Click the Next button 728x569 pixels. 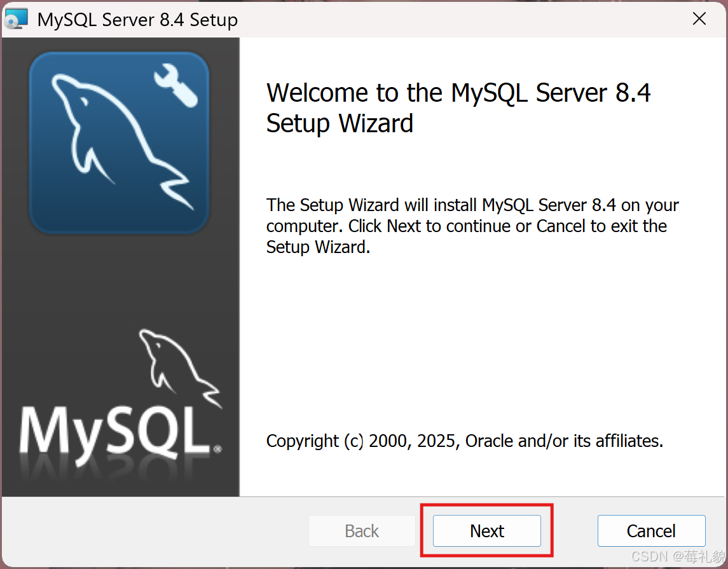(x=486, y=530)
